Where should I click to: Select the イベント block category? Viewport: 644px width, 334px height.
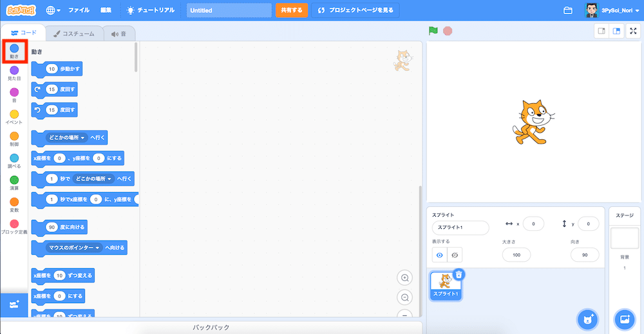(14, 117)
